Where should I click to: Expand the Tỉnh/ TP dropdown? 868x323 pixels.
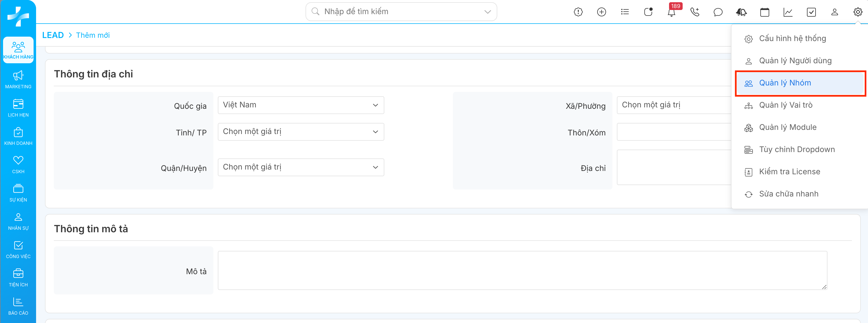pyautogui.click(x=301, y=132)
